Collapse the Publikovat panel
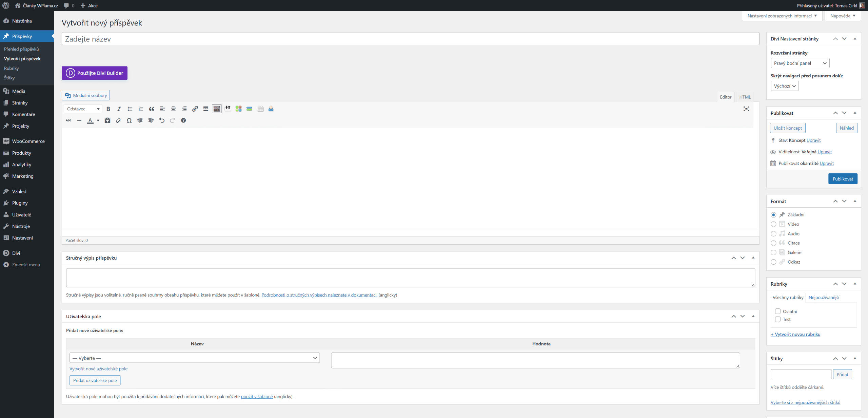 click(855, 113)
